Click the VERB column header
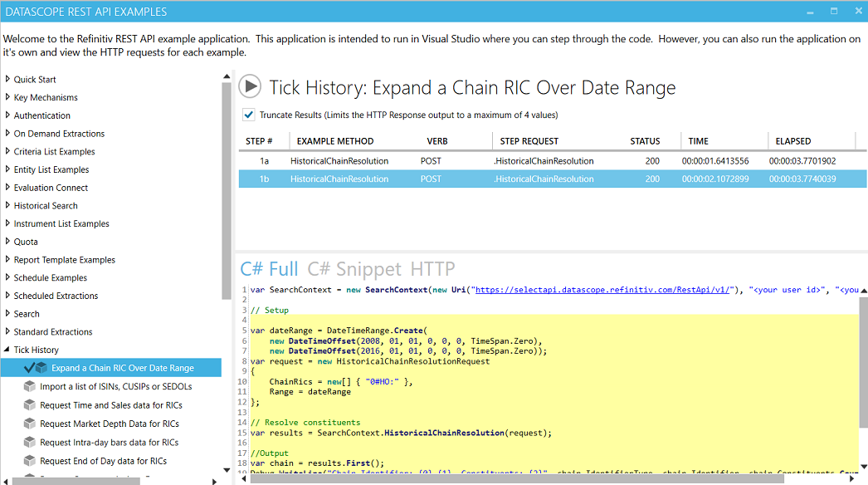 [x=437, y=141]
